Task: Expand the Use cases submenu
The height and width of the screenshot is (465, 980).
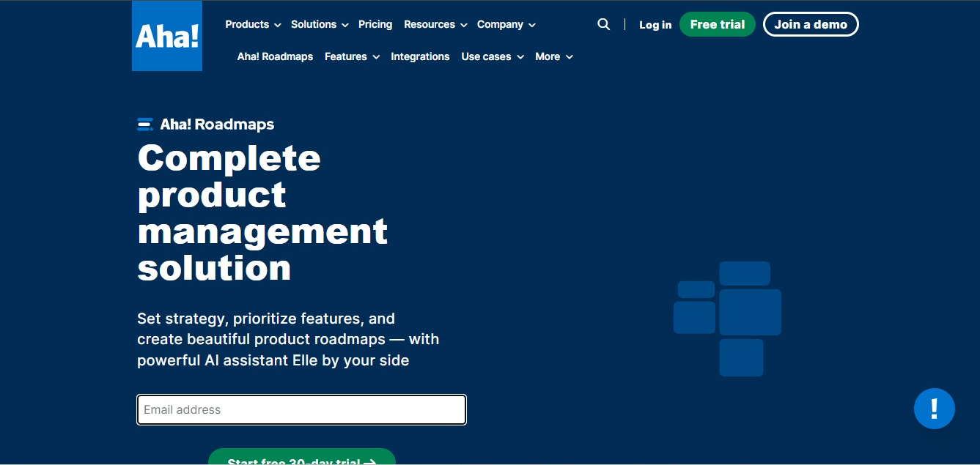Action: pos(493,56)
